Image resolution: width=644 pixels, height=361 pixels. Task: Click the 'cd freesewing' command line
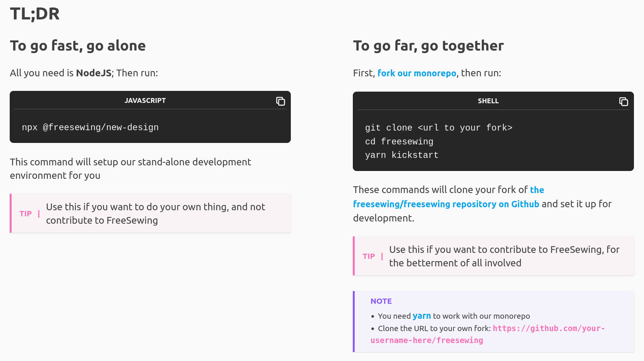click(x=399, y=141)
